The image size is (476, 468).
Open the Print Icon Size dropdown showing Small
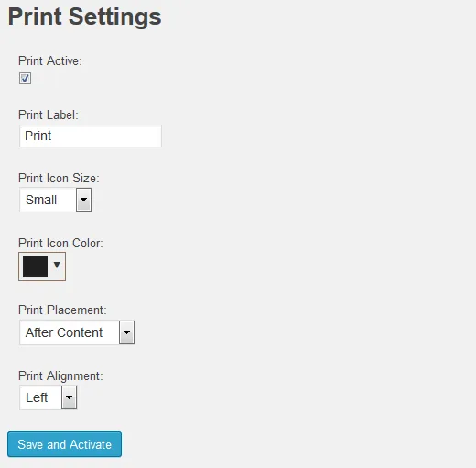pos(56,200)
